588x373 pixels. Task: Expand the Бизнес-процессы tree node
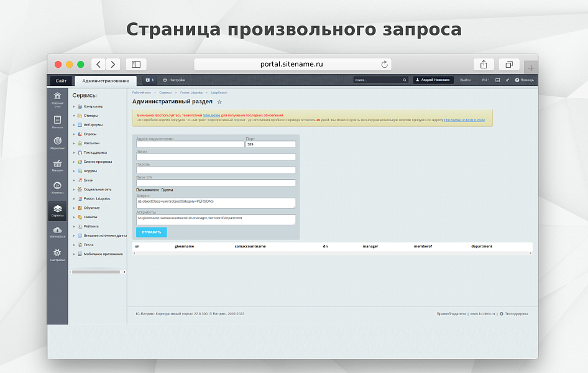coord(74,162)
